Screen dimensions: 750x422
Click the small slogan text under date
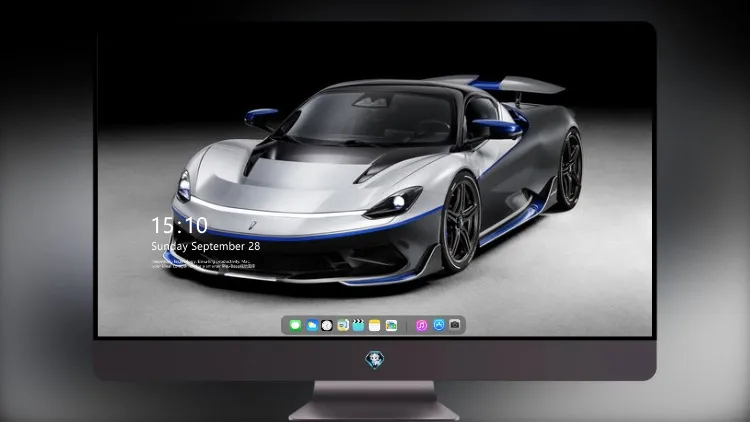[x=203, y=264]
